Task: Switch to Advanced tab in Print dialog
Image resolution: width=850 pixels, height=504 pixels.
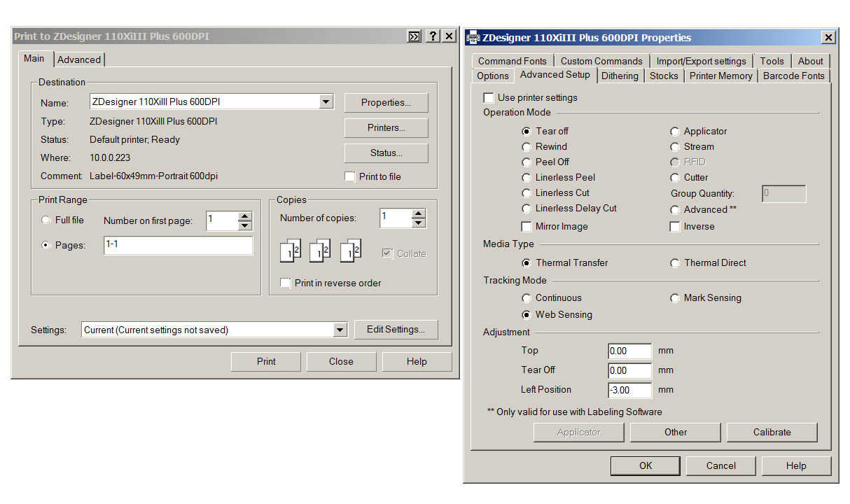Action: tap(79, 59)
